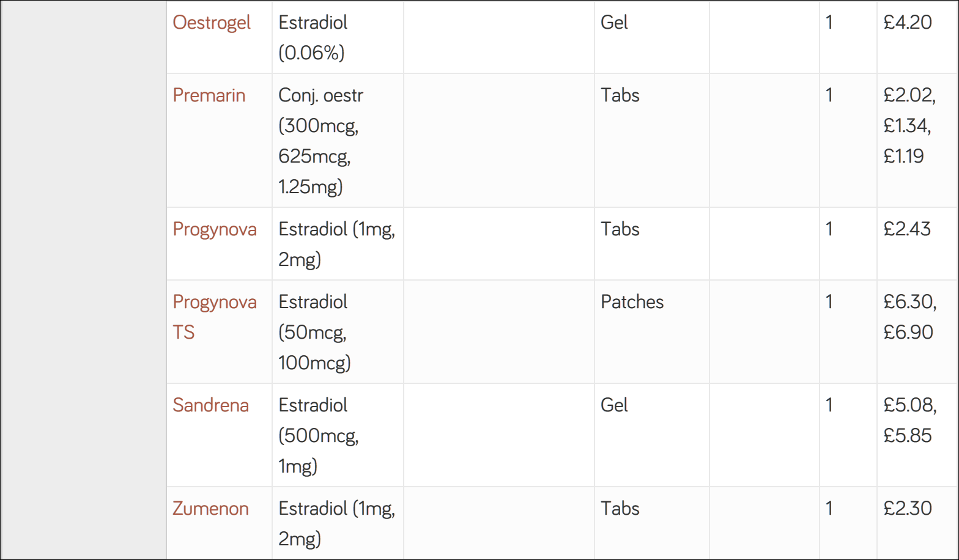Image resolution: width=959 pixels, height=560 pixels.
Task: Select the Estradiol (50mcg, 100mcg) cell
Action: pyautogui.click(x=338, y=332)
